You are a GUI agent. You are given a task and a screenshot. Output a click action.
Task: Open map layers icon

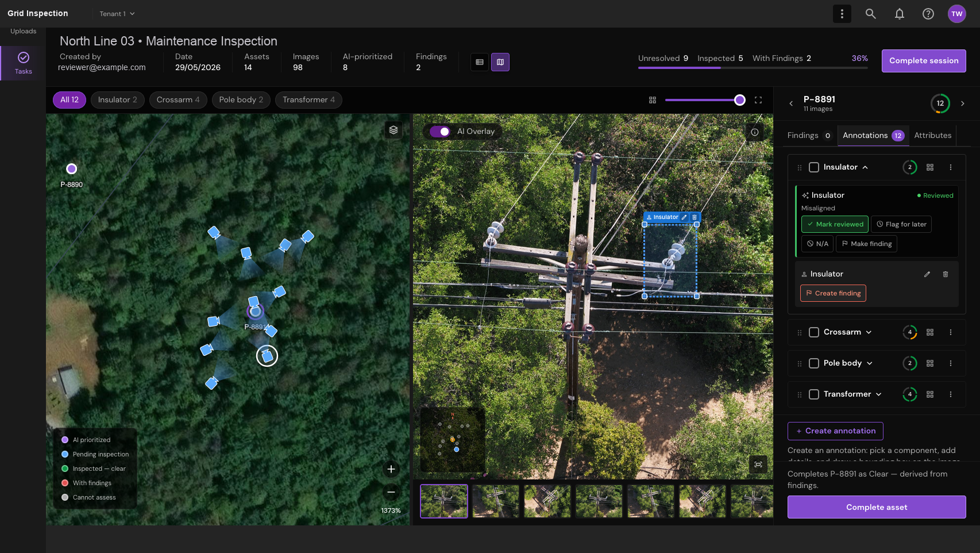(393, 130)
